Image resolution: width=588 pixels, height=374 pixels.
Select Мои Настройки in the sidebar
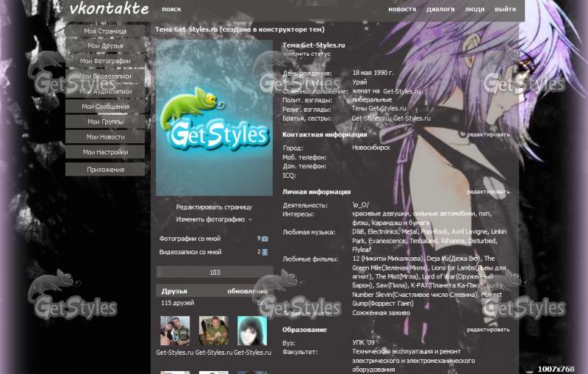[105, 152]
